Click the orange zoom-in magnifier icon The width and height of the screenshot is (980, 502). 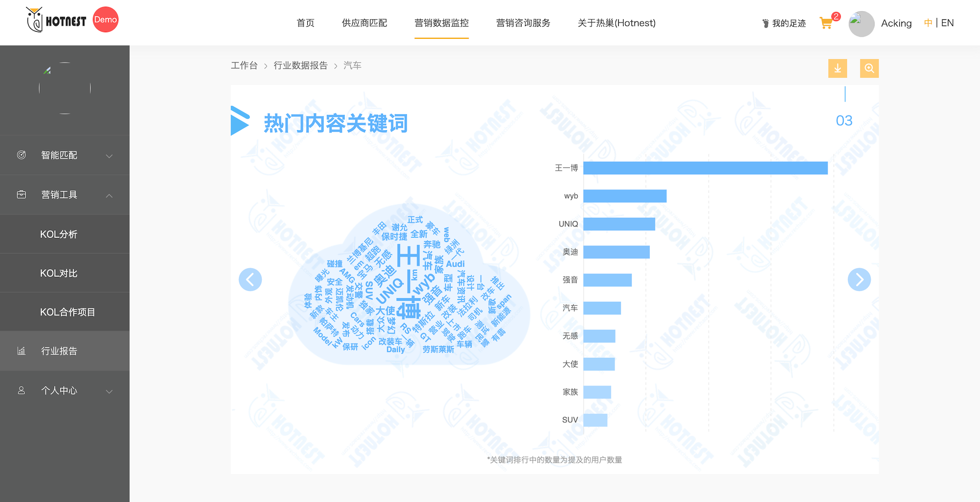[869, 68]
